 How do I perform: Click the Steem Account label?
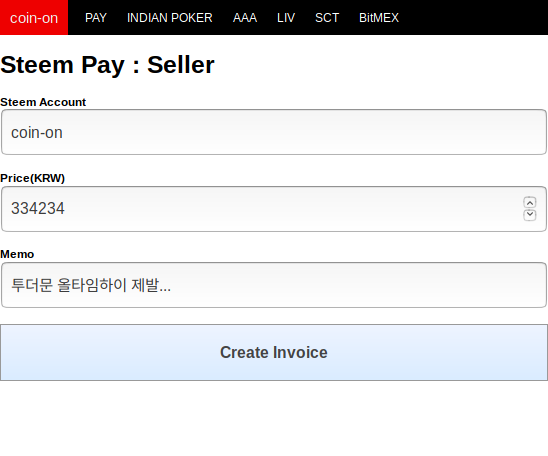[x=43, y=102]
